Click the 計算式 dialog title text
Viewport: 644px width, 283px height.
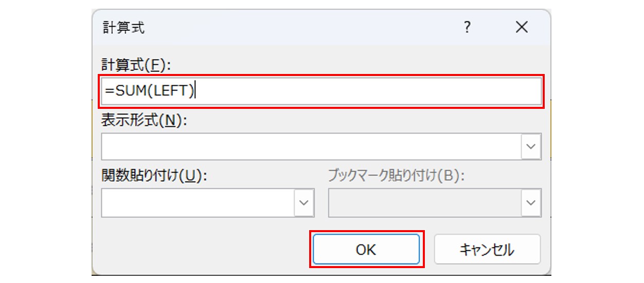tap(124, 28)
